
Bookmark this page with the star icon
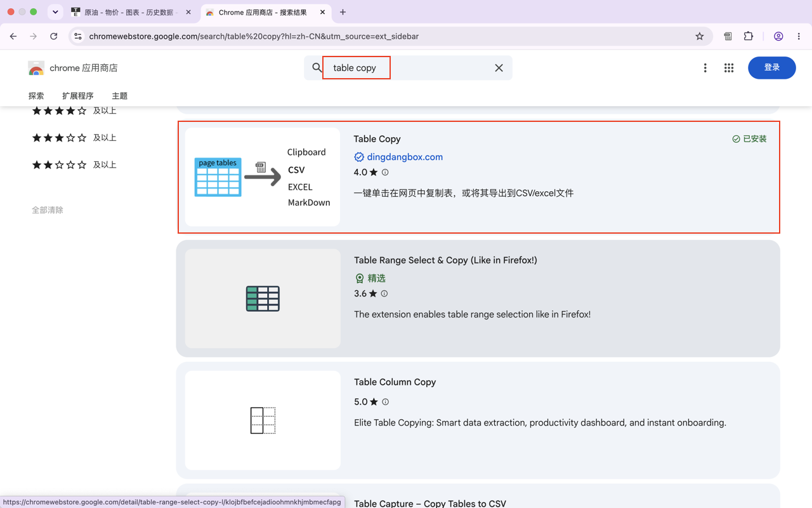pyautogui.click(x=700, y=36)
